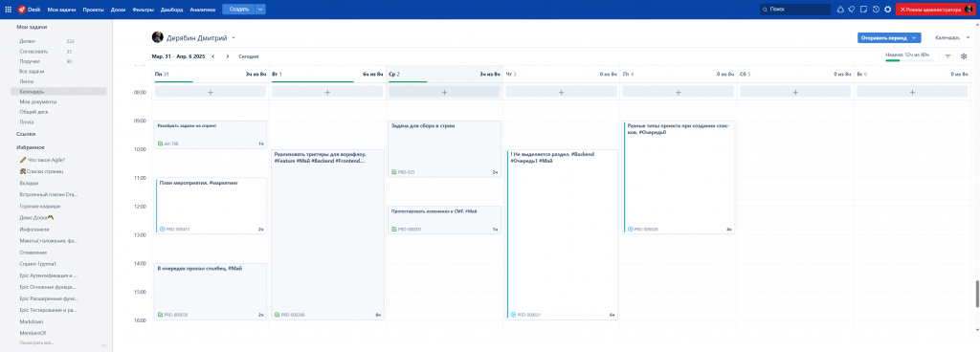Go to next week arrow

coord(228,56)
